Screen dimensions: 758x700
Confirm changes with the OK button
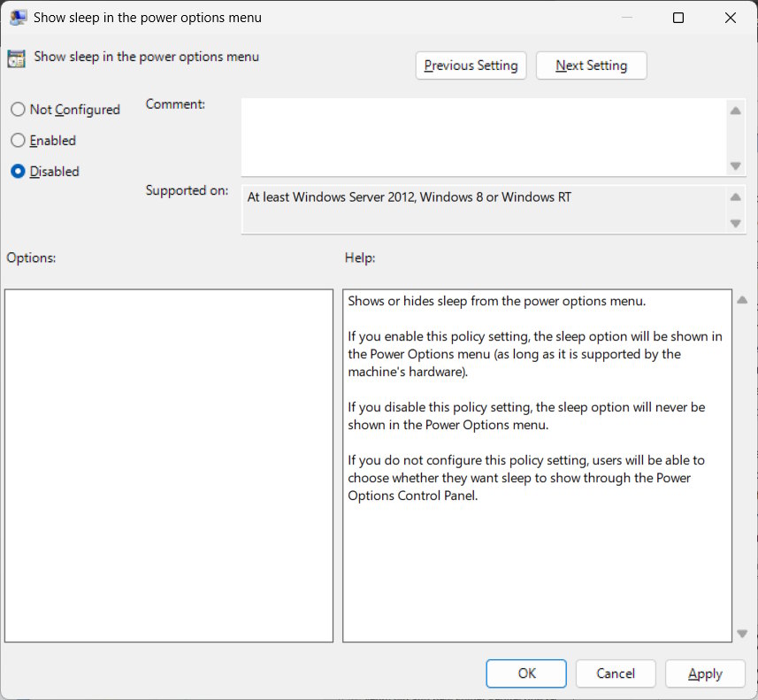tap(525, 673)
